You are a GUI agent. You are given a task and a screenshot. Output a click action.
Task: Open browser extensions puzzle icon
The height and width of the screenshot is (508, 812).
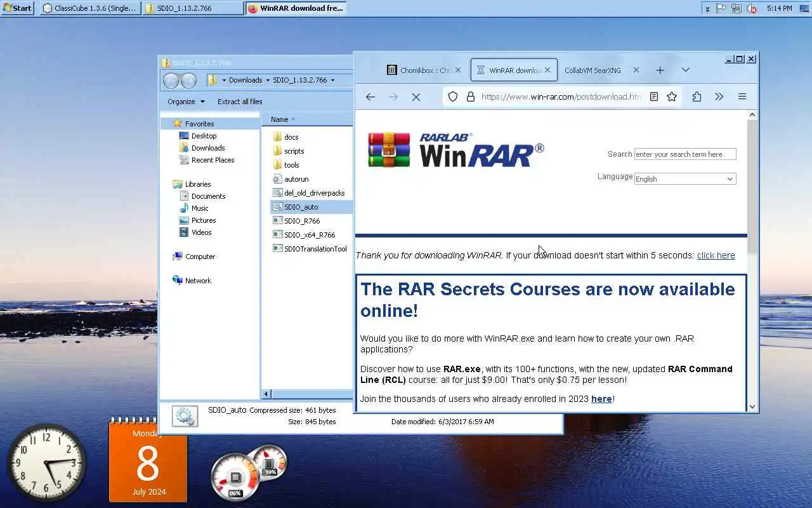tap(697, 97)
